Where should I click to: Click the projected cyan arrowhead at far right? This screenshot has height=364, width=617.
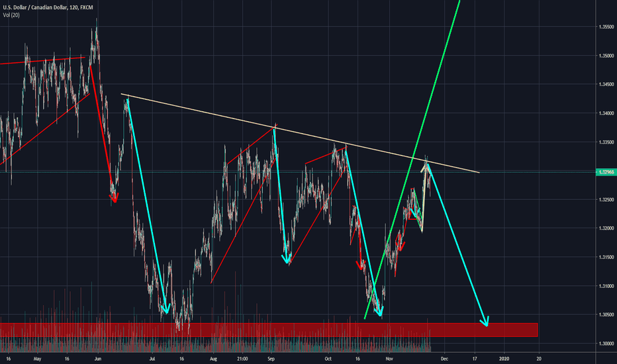485,322
